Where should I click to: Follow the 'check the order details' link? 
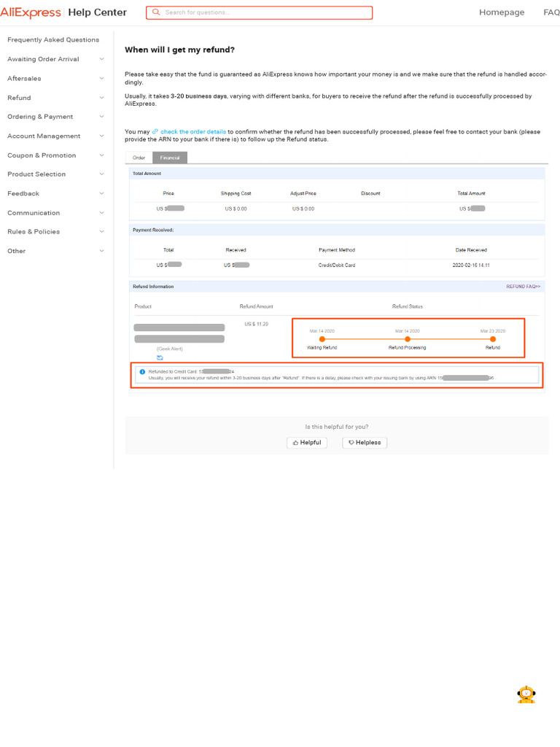(193, 131)
